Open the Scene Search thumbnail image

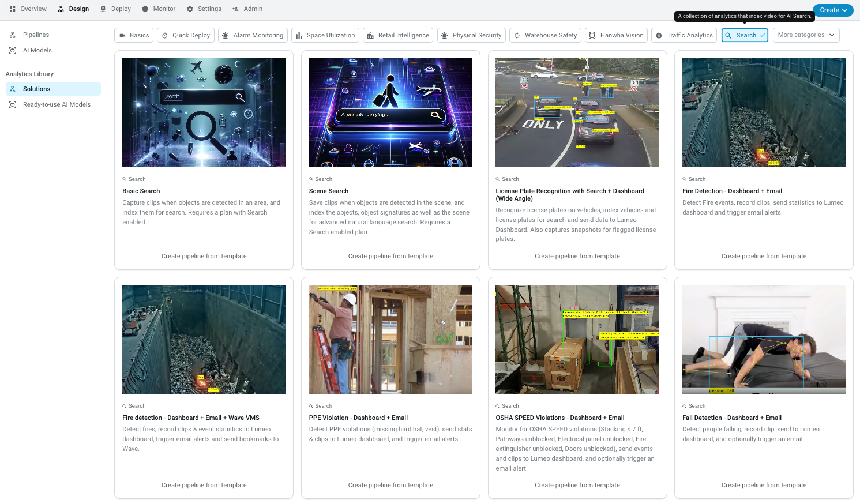(390, 112)
